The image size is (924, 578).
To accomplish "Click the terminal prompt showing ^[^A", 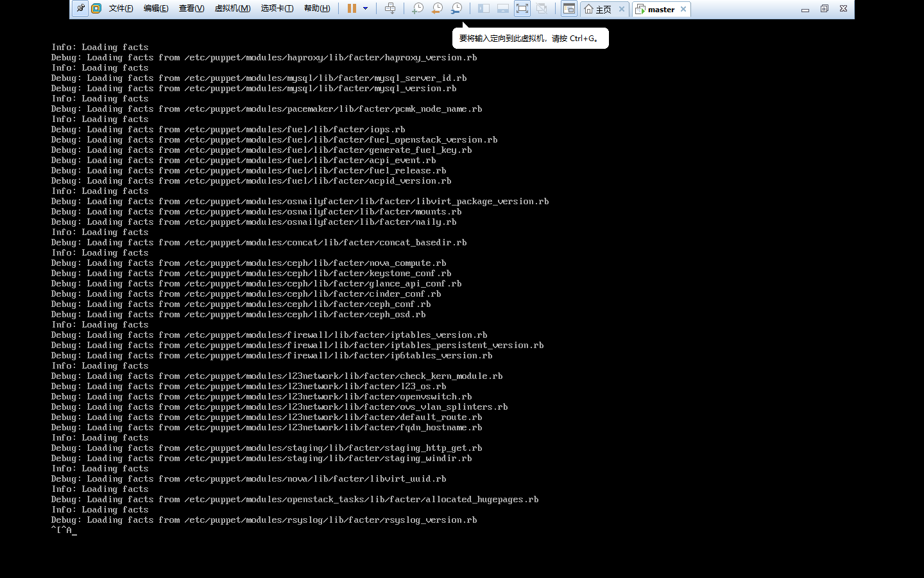I will coord(64,530).
